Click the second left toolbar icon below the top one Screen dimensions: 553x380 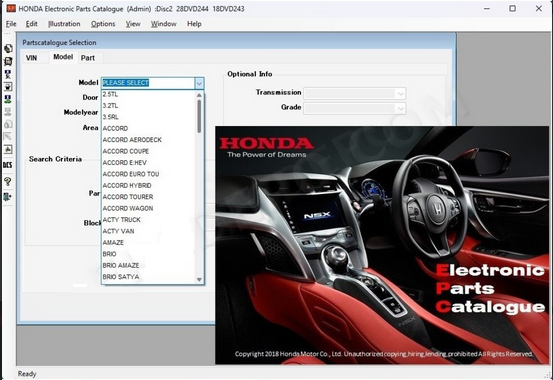(x=8, y=61)
